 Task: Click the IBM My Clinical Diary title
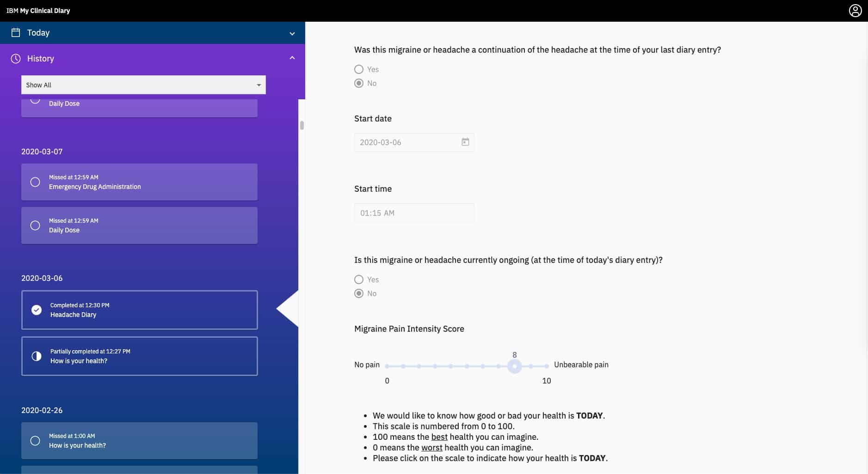coord(38,11)
